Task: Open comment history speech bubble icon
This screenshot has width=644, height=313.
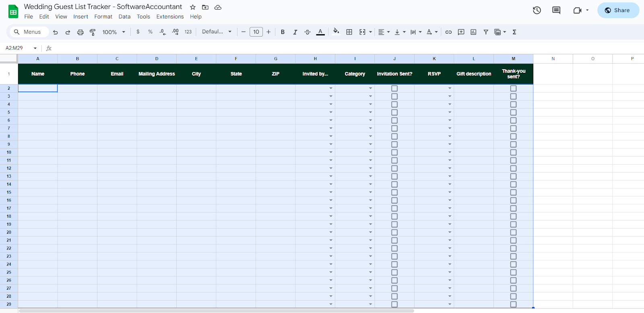Action: (x=556, y=10)
